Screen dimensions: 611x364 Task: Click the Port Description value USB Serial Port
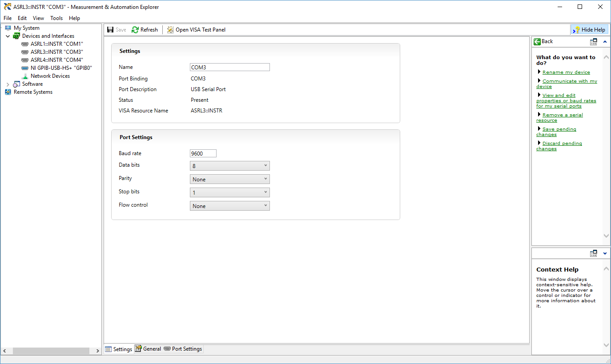(x=208, y=89)
